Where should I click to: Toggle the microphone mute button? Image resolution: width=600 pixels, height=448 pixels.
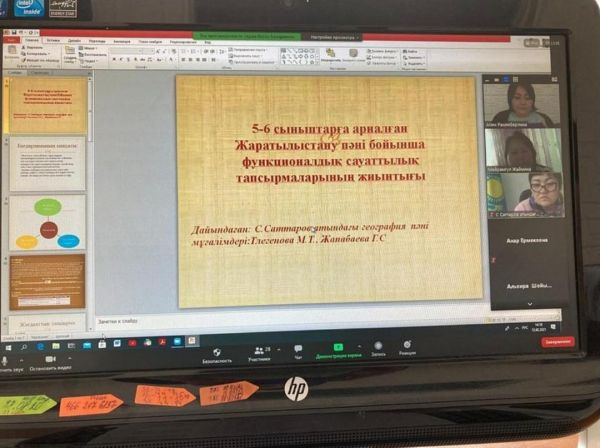pyautogui.click(x=5, y=361)
